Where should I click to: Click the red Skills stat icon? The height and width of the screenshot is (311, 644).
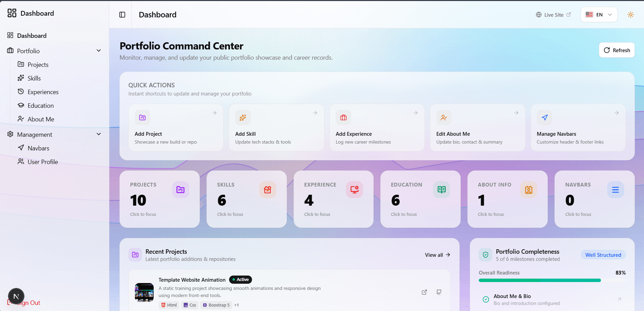coord(268,190)
